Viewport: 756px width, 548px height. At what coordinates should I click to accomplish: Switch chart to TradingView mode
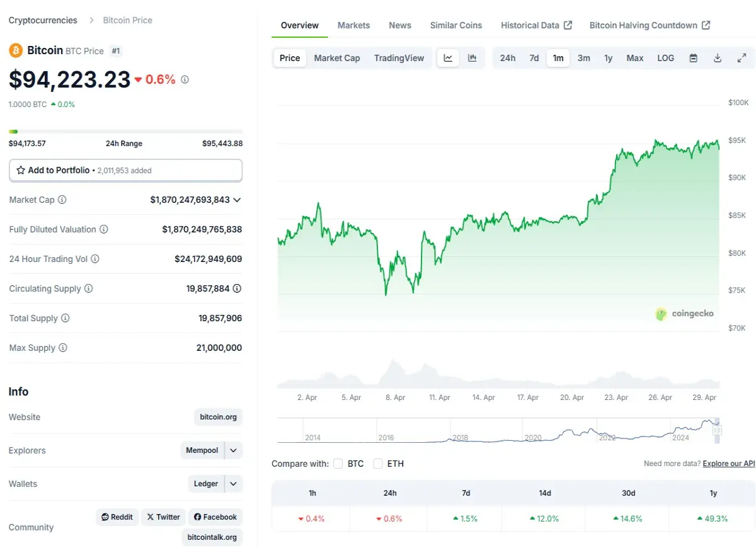click(x=399, y=58)
